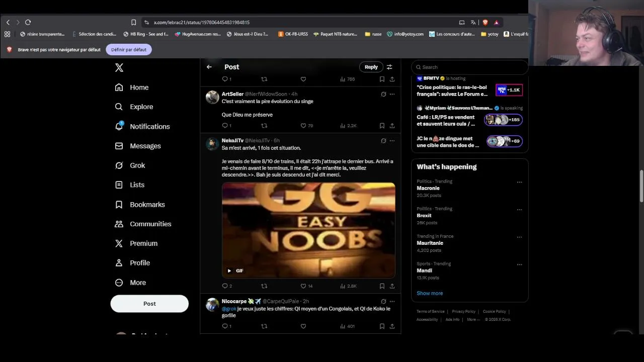Open the more options for the Mandi trend
Screen dimensions: 644x362
pyautogui.click(x=519, y=264)
